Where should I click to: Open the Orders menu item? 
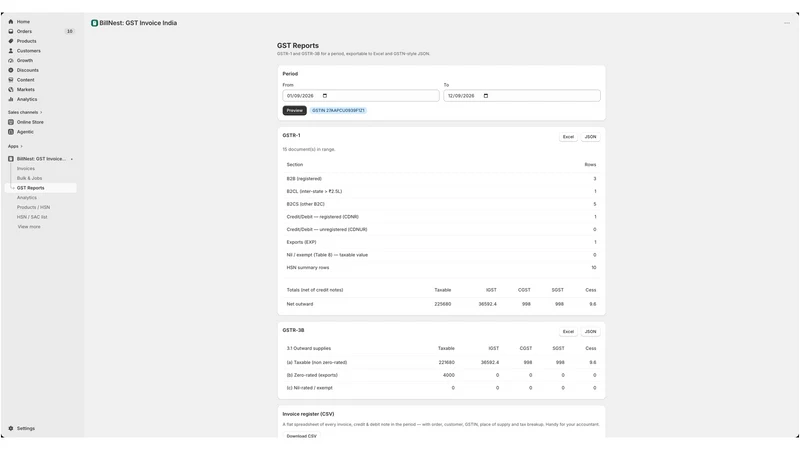(x=24, y=31)
